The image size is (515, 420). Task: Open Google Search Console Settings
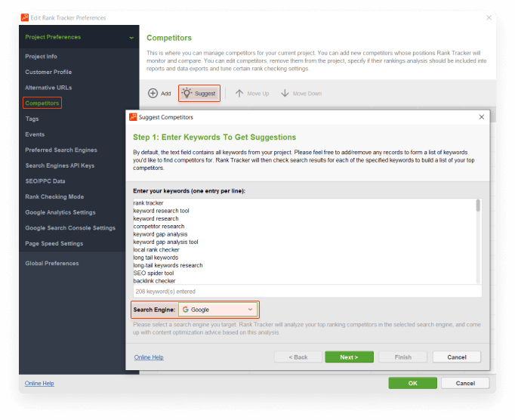coord(70,227)
